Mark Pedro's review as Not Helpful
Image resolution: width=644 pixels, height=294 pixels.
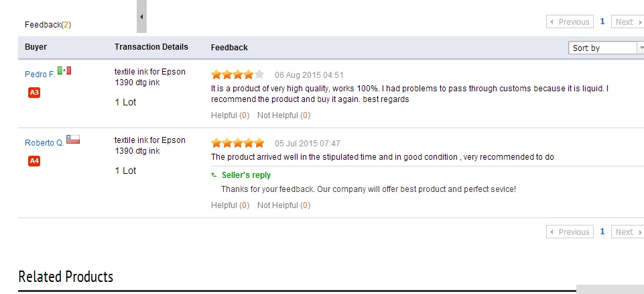click(x=284, y=115)
